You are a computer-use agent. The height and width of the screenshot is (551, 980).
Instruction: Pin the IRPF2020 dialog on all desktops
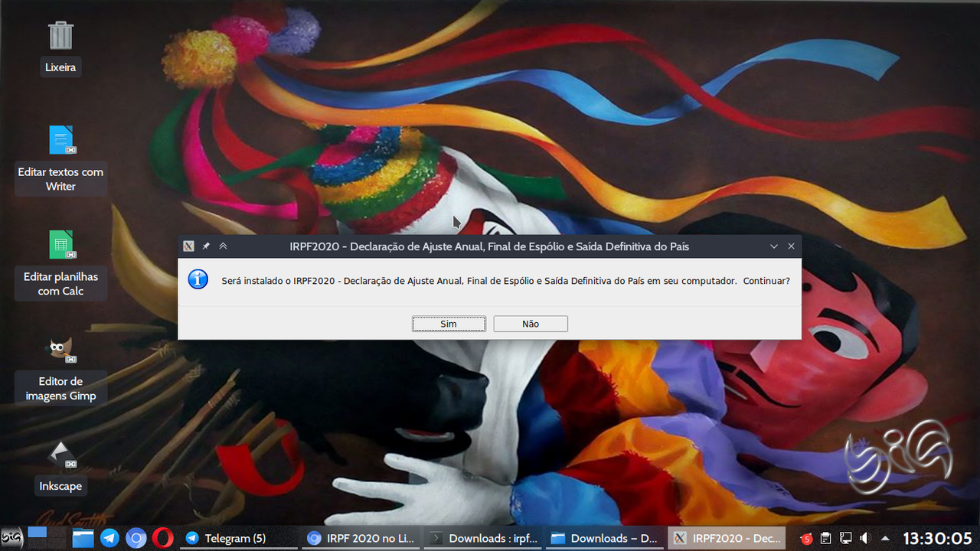point(206,246)
